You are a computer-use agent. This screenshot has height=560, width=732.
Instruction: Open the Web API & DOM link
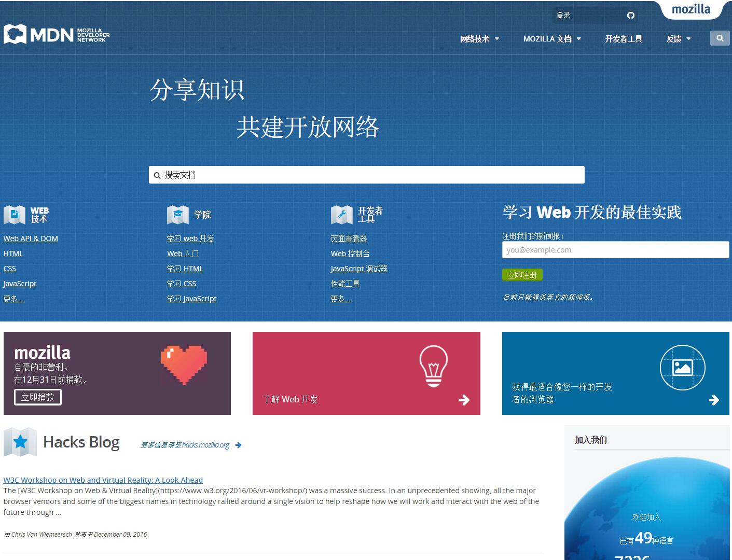31,239
